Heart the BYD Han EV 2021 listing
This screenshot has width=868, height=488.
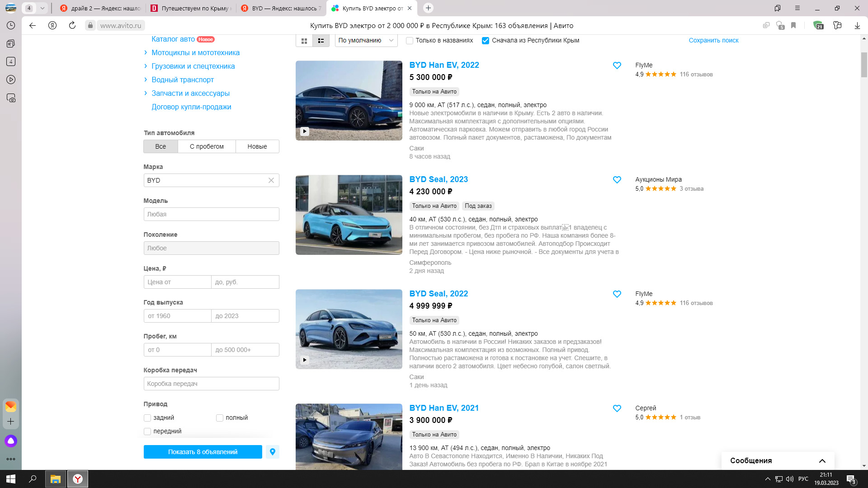pyautogui.click(x=617, y=408)
